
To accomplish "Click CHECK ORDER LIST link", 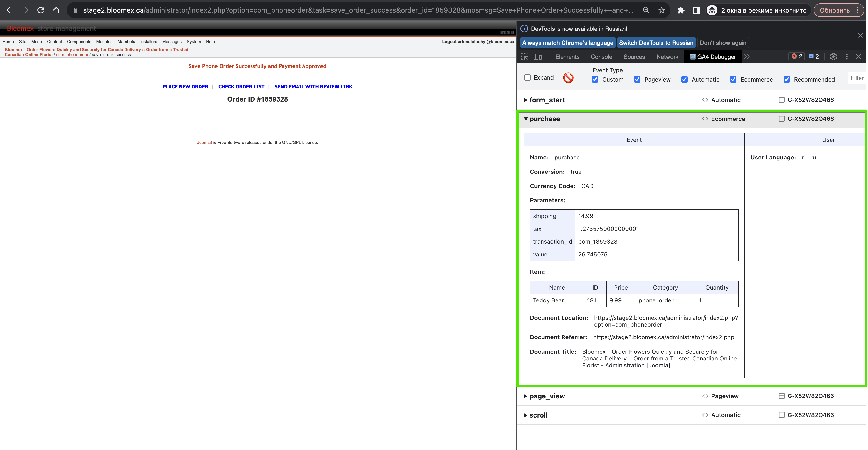I will click(x=241, y=87).
